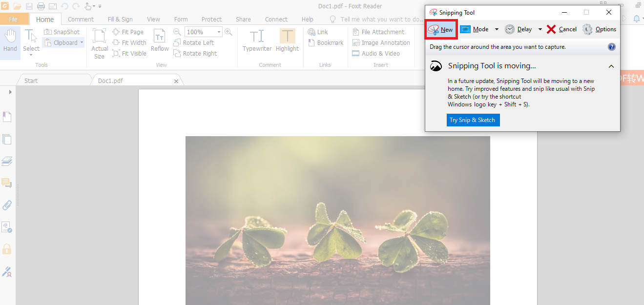Open the Snipping Tool Mode dropdown arrow

(497, 29)
